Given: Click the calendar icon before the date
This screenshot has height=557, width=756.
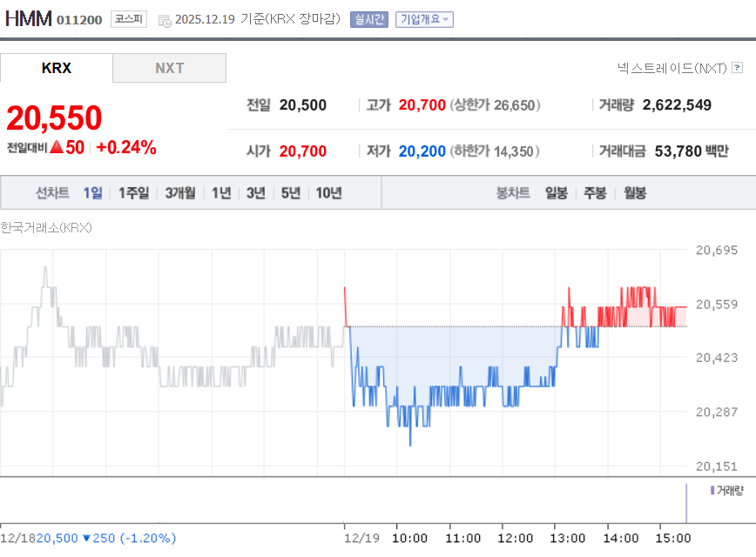Looking at the screenshot, I should pos(165,21).
